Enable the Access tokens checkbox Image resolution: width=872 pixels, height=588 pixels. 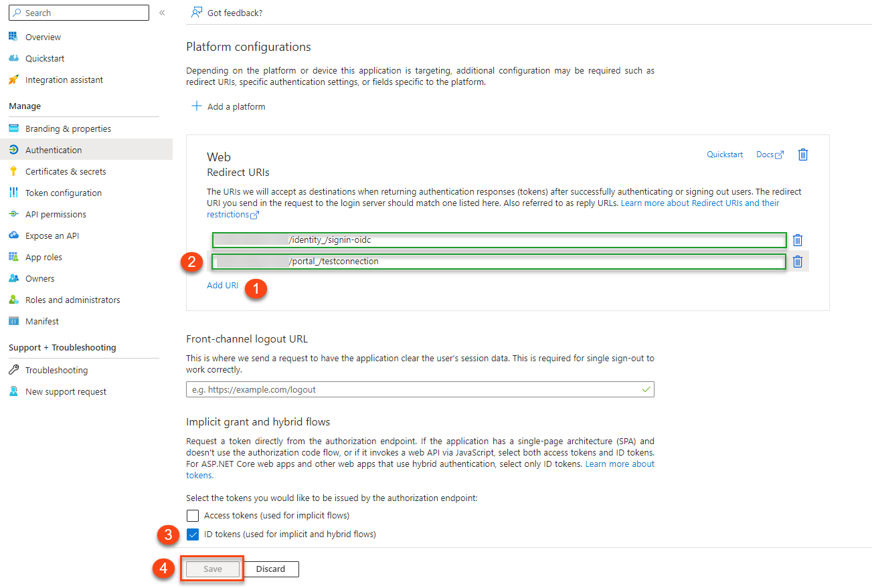193,515
